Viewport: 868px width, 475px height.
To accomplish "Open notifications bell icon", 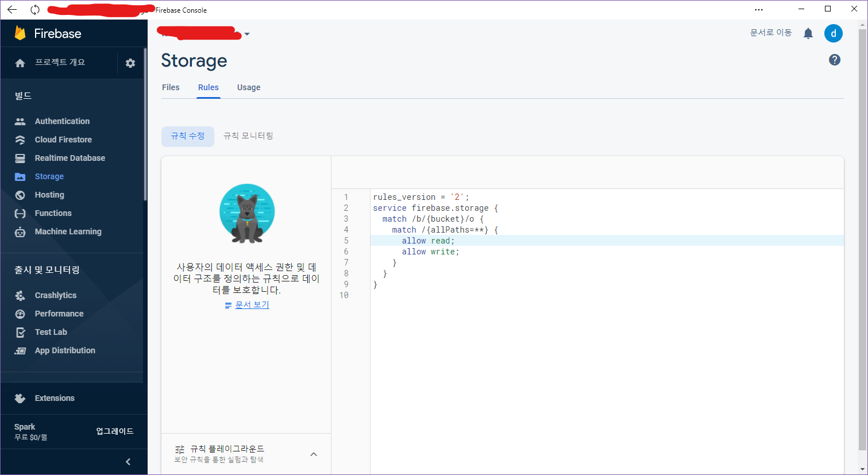I will tap(808, 33).
